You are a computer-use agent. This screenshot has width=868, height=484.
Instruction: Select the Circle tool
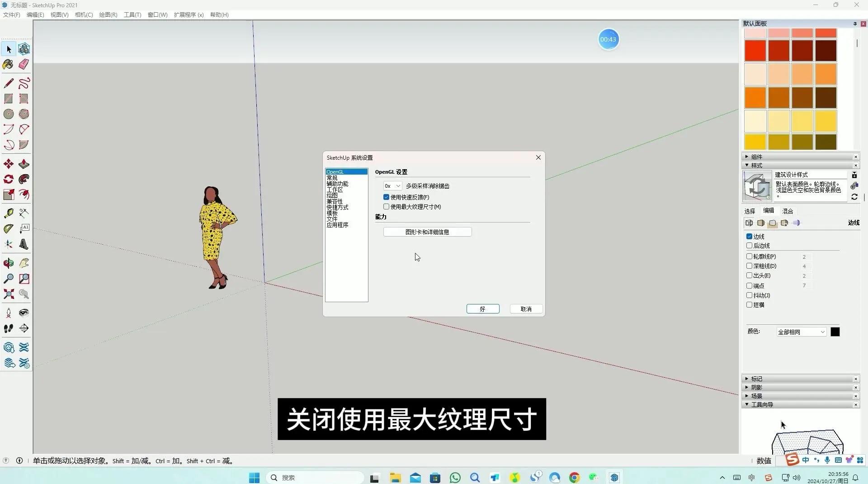point(8,114)
